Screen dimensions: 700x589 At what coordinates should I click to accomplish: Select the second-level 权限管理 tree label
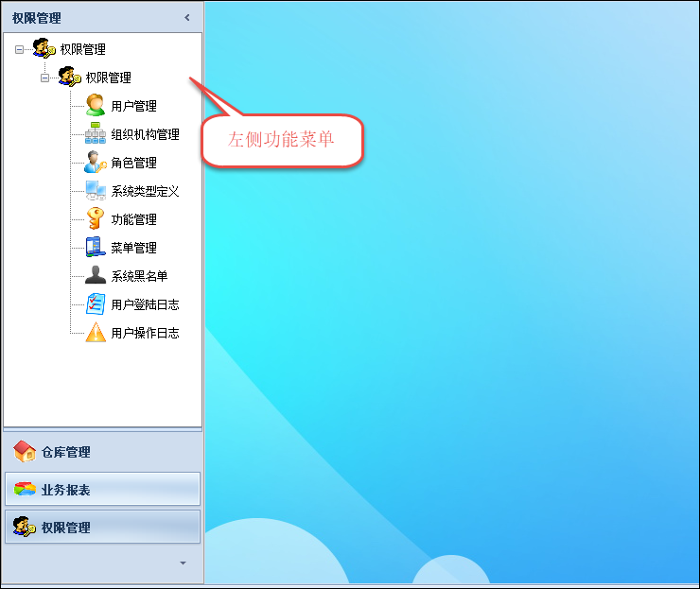tap(109, 78)
